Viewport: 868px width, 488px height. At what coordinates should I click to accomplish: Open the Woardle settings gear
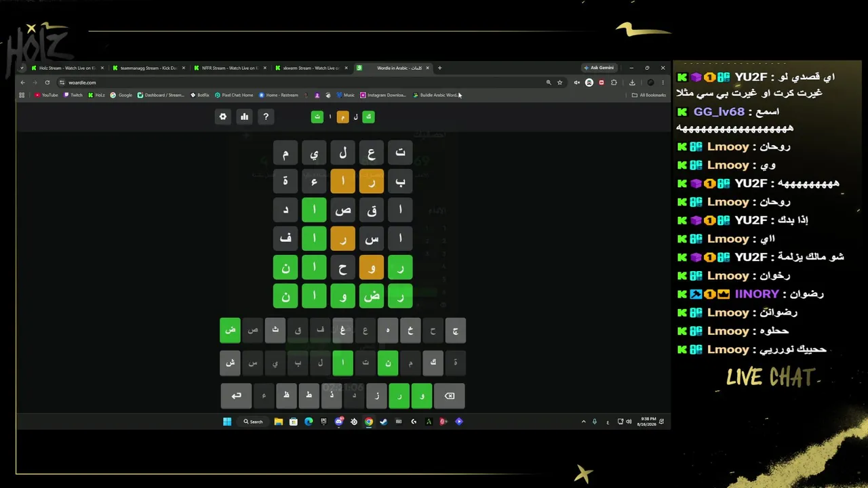pos(223,117)
